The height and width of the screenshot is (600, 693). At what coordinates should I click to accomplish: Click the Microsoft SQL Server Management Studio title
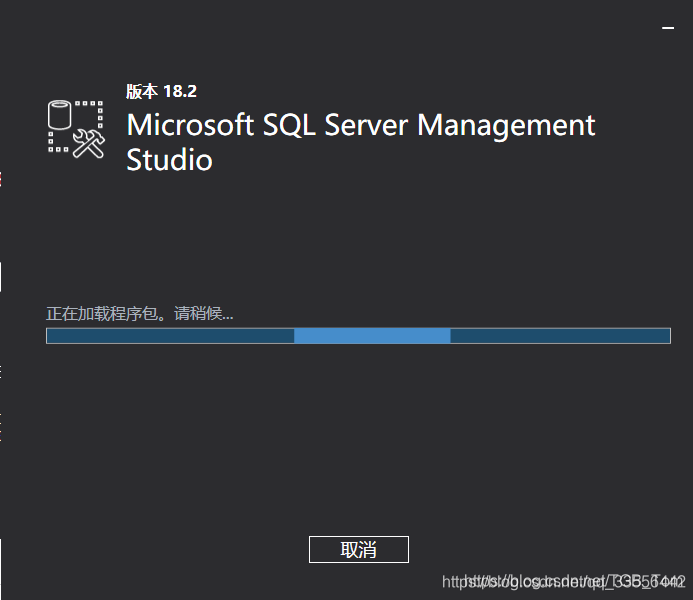(361, 142)
